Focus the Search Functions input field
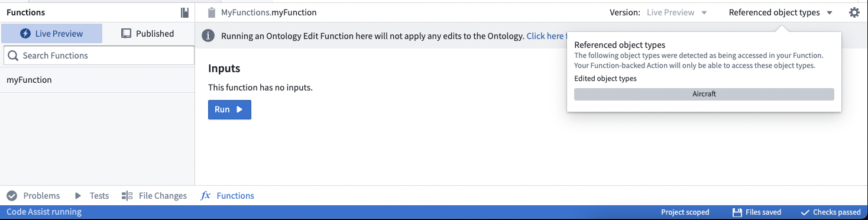Viewport: 868px width, 220px height. tap(99, 56)
